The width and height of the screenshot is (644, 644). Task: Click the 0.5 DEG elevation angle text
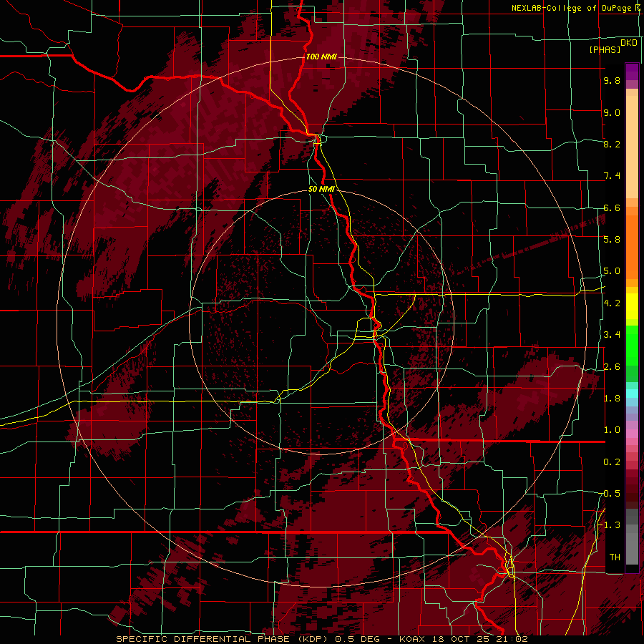click(357, 639)
